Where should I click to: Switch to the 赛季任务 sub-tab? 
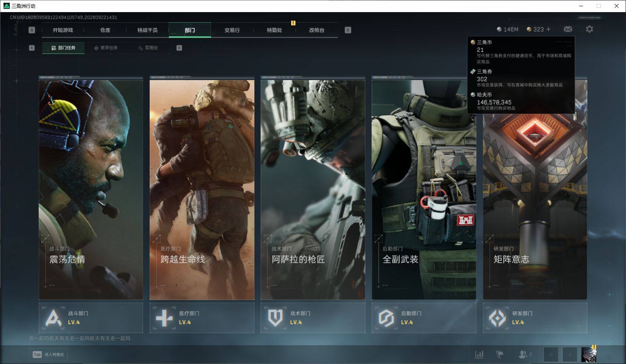pos(106,48)
